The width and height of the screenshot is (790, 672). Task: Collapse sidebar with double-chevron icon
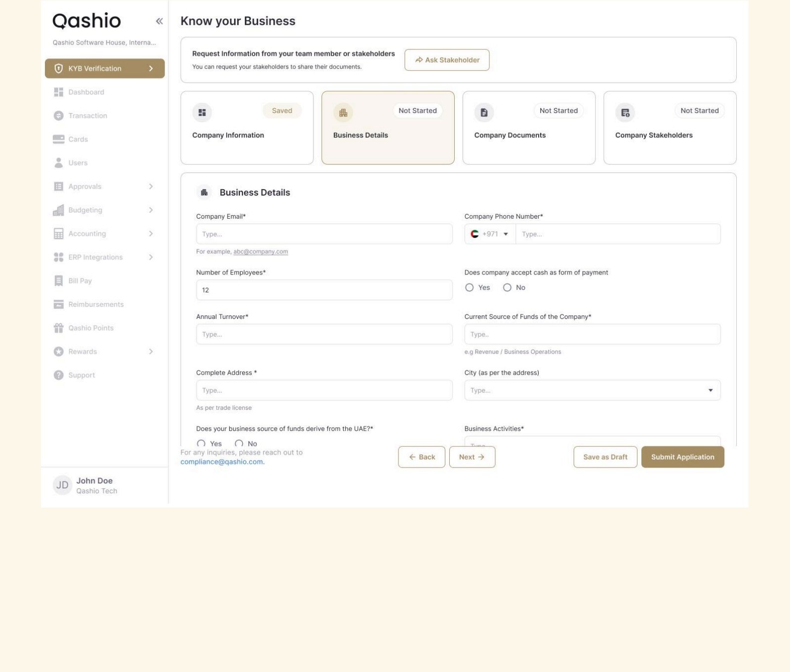(159, 21)
